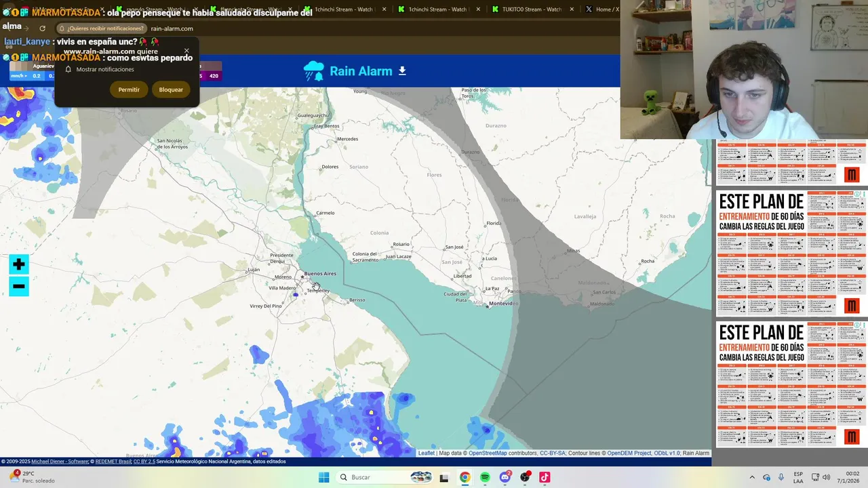The image size is (868, 488).
Task: Open the Windows Start menu
Action: (324, 477)
